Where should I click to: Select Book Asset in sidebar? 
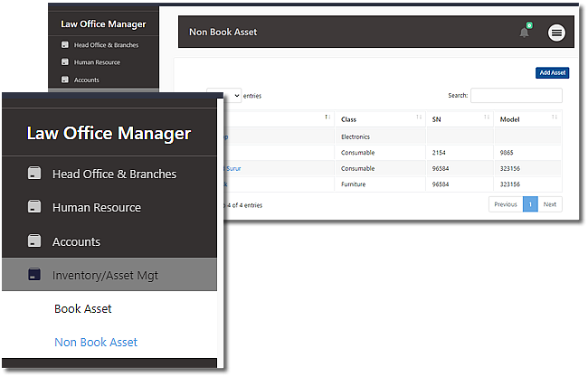pos(83,309)
